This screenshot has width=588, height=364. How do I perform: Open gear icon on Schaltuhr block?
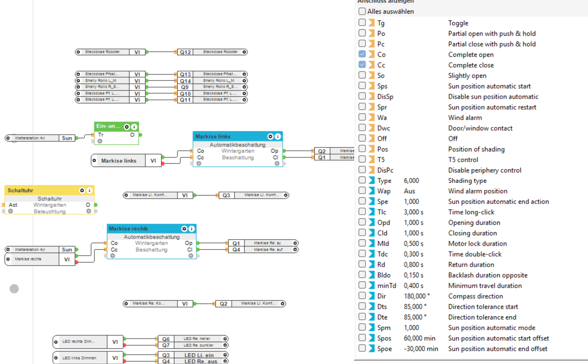tap(82, 191)
